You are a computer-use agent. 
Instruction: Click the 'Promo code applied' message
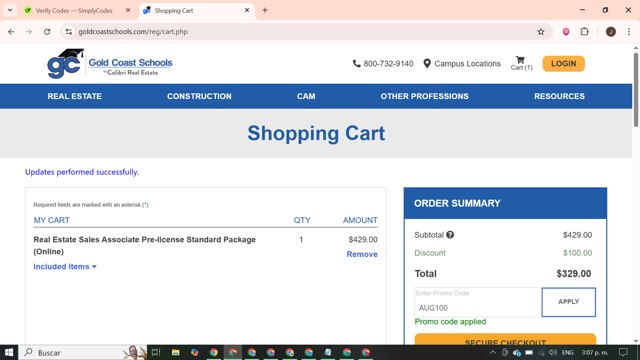(450, 322)
